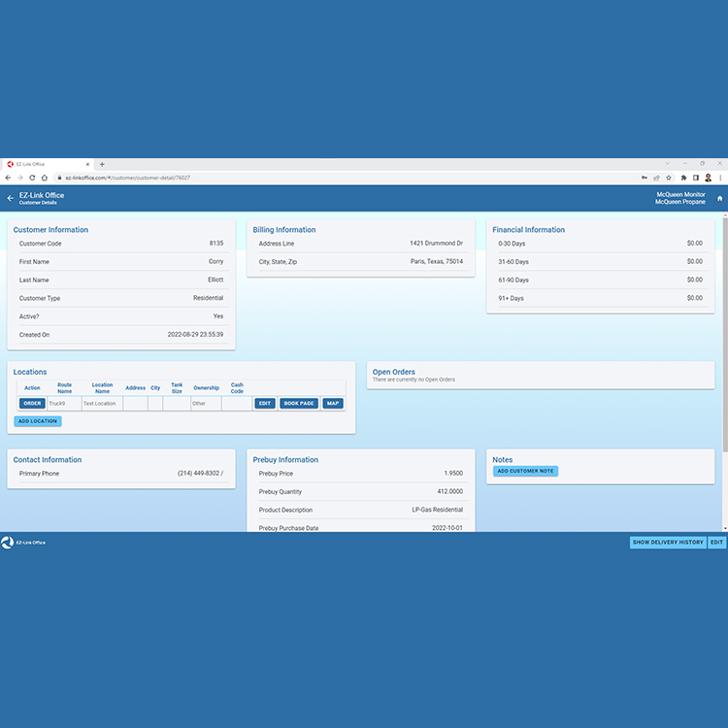Click the Ownership field showing Other
Viewport: 728px width, 728px height.
point(206,404)
